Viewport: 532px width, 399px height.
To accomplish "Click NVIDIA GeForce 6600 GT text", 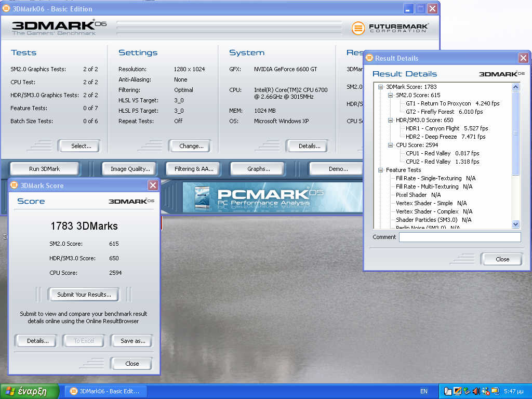I will pyautogui.click(x=285, y=69).
